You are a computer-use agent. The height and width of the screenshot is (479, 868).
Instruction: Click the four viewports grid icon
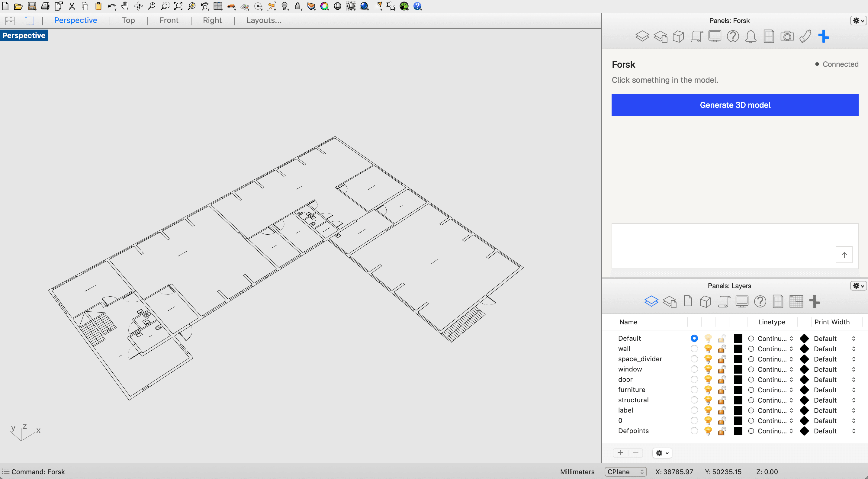(x=218, y=6)
